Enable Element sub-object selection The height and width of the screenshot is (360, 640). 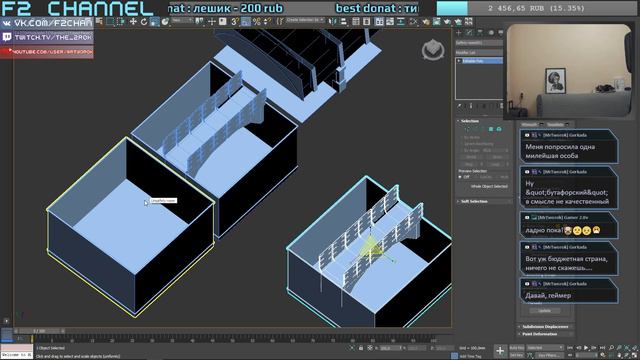[x=499, y=129]
